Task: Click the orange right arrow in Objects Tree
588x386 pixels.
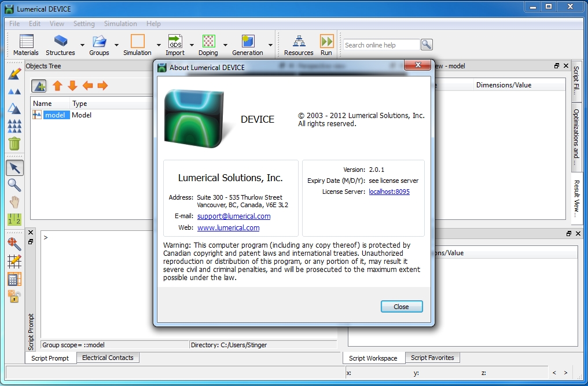Action: click(102, 86)
